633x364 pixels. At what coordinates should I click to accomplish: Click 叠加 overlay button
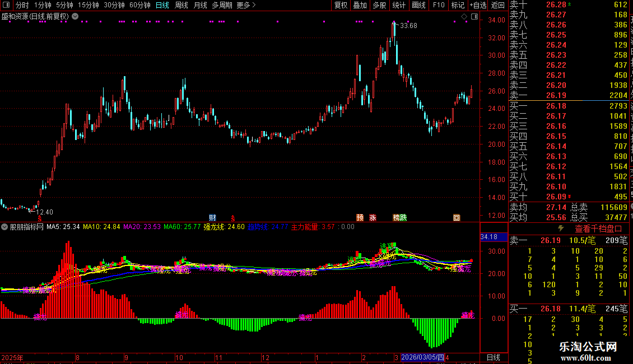[x=360, y=5]
